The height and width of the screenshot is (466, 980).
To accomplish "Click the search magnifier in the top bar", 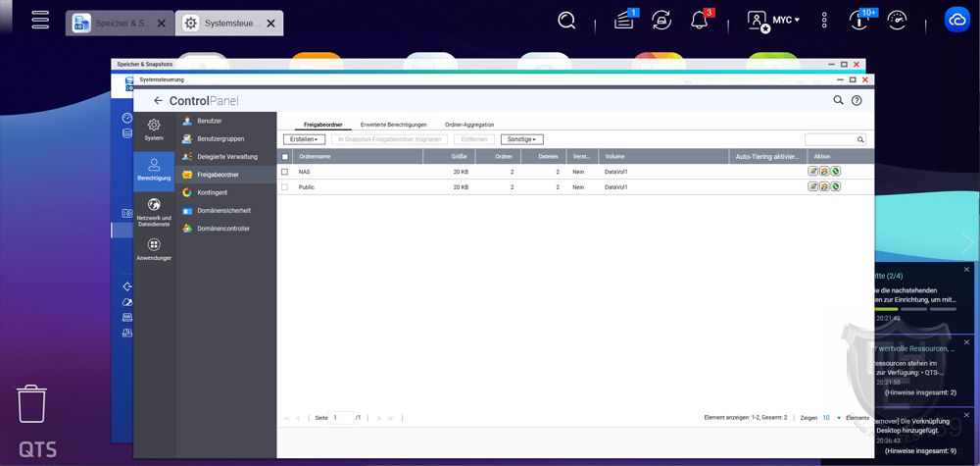I will pos(566,21).
